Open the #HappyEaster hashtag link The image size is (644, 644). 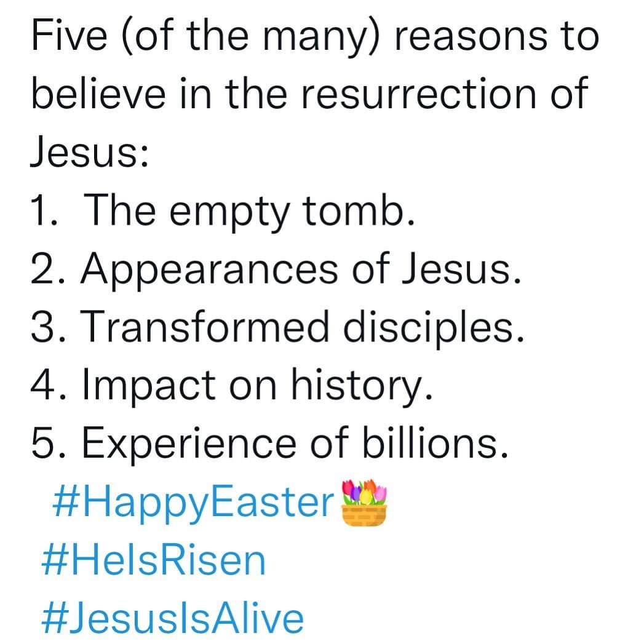(x=192, y=504)
